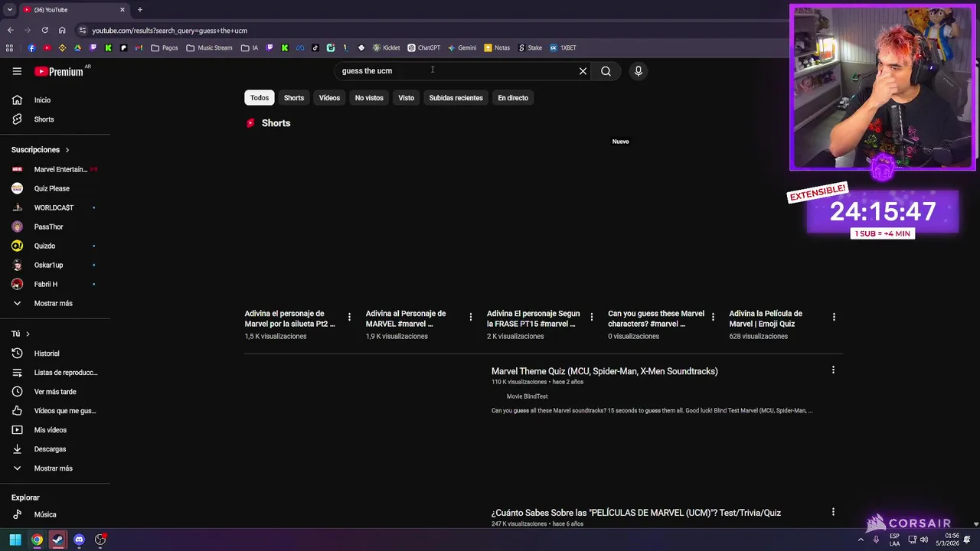This screenshot has height=551, width=980.
Task: Select the Todos filter chip
Action: [x=260, y=98]
